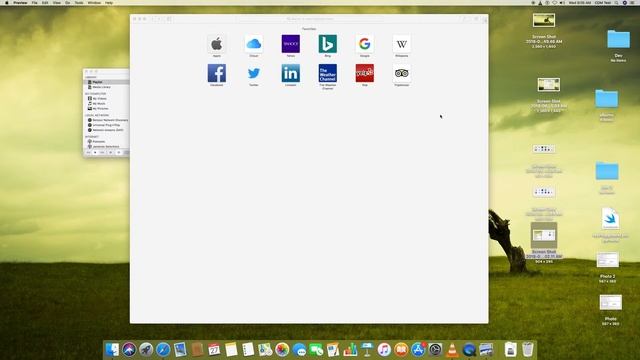Select the Photo 2 desktop file
The width and height of the screenshot is (640, 360).
pyautogui.click(x=607, y=260)
